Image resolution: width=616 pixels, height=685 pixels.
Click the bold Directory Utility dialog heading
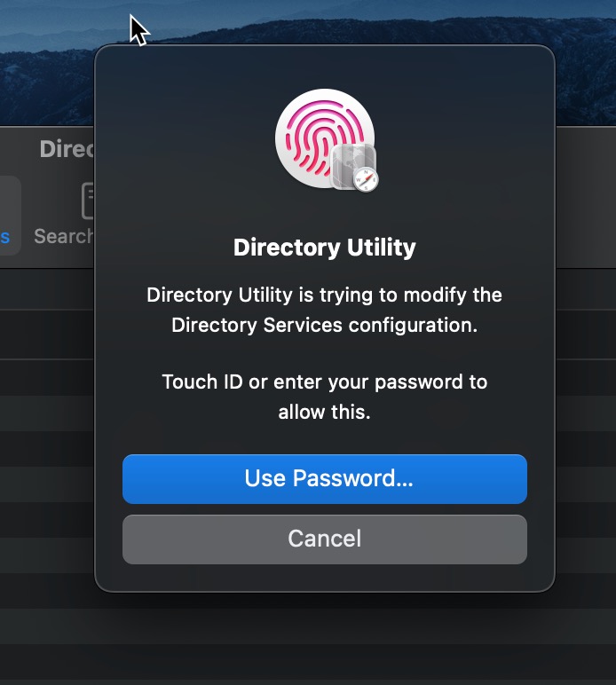coord(325,248)
